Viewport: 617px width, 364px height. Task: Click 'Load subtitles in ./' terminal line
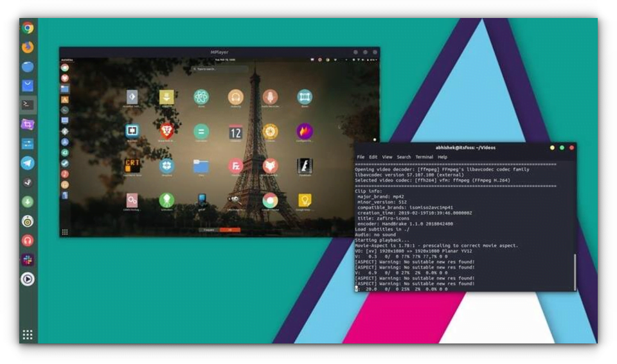click(x=382, y=229)
